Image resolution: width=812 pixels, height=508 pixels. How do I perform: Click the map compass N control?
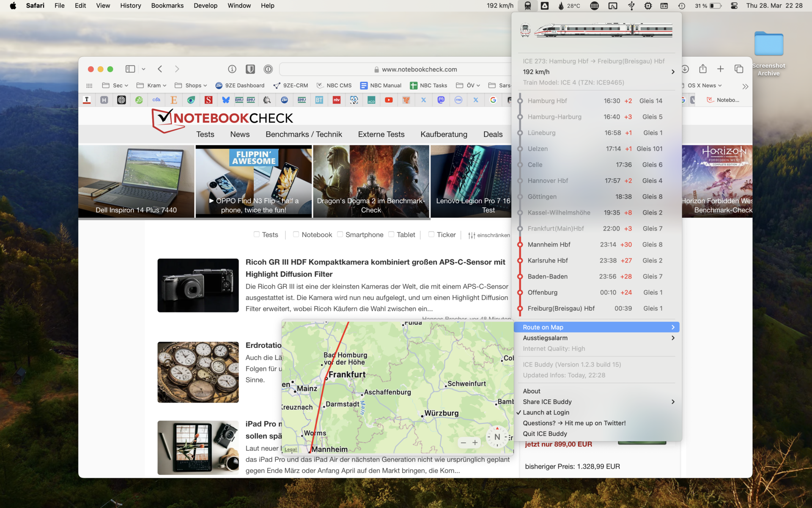(x=497, y=437)
